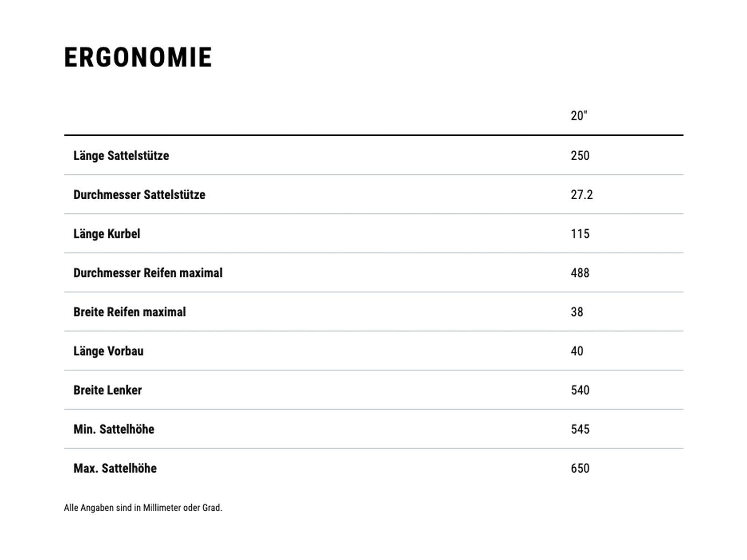The image size is (747, 560).
Task: Select the stem length value 40
Action: point(577,351)
